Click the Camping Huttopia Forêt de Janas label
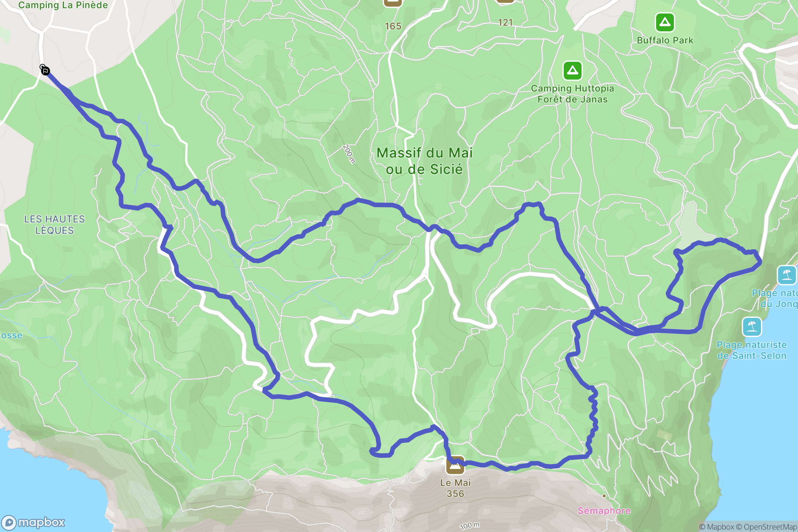798x532 pixels. [x=573, y=94]
